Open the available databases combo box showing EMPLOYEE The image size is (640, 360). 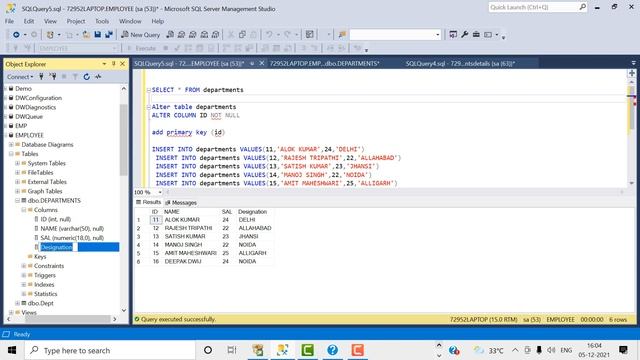(x=77, y=48)
